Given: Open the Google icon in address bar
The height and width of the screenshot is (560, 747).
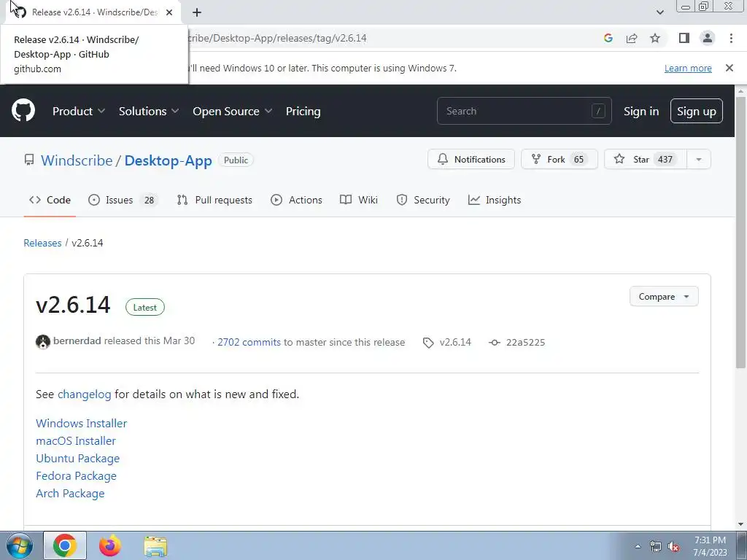Looking at the screenshot, I should (x=608, y=38).
